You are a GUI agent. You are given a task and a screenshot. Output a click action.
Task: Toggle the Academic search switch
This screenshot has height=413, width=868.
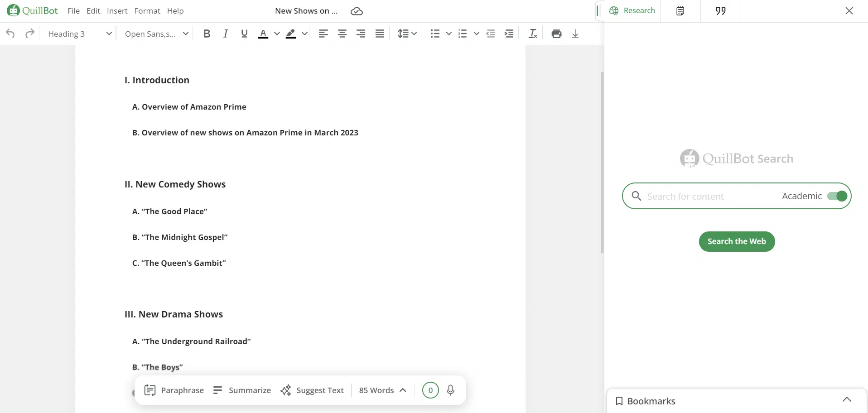tap(837, 196)
